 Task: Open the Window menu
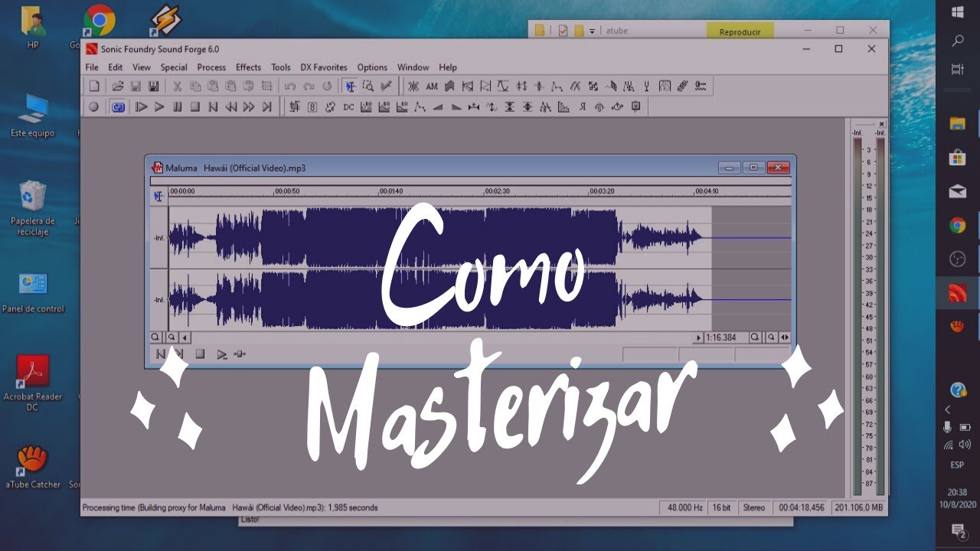413,67
